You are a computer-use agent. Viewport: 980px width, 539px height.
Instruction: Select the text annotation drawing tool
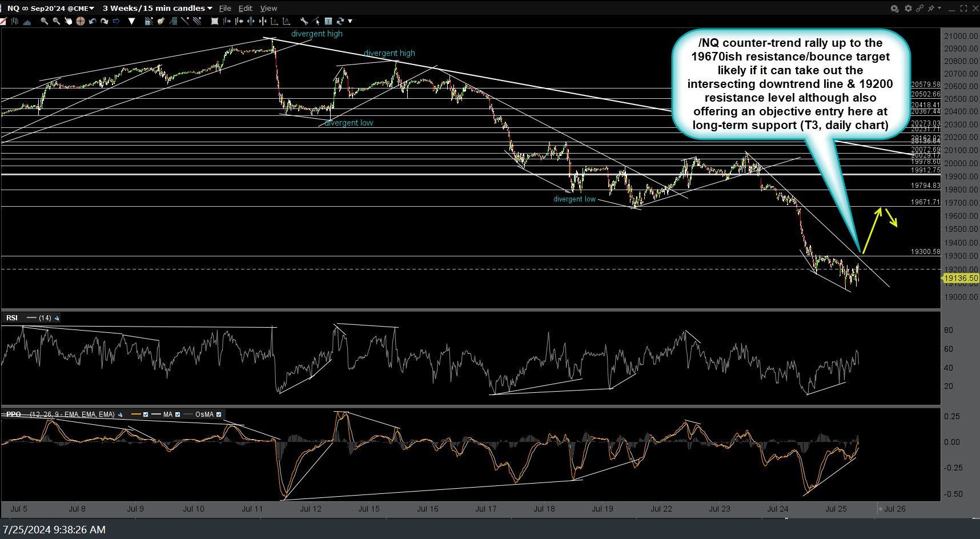[148, 21]
